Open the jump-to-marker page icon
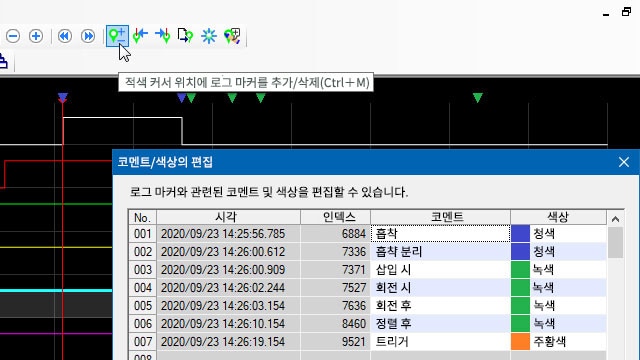This screenshot has width=640, height=360. coord(185,36)
